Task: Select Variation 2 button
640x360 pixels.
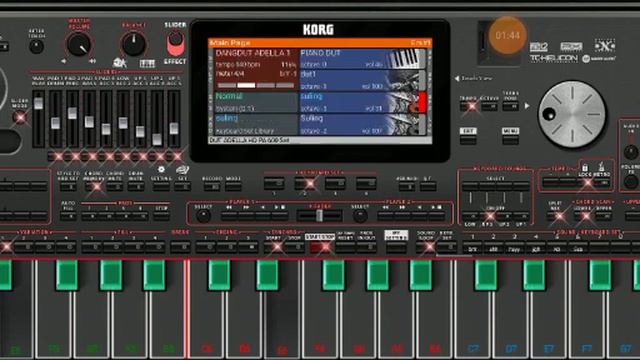Action: tap(24, 247)
